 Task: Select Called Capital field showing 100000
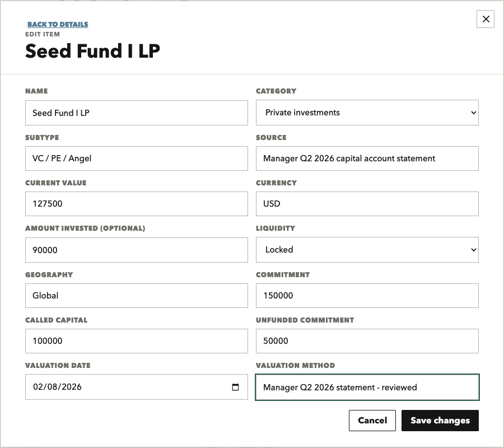(137, 341)
